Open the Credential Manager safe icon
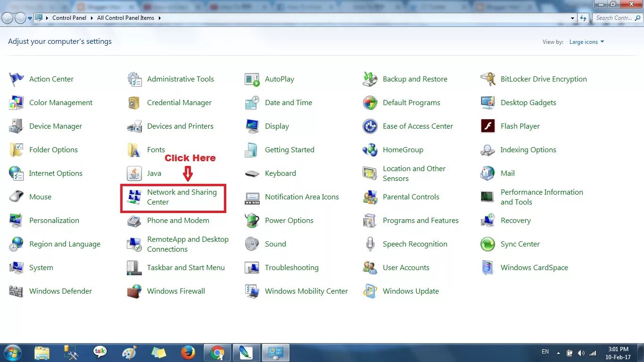This screenshot has height=362, width=644. [x=134, y=103]
